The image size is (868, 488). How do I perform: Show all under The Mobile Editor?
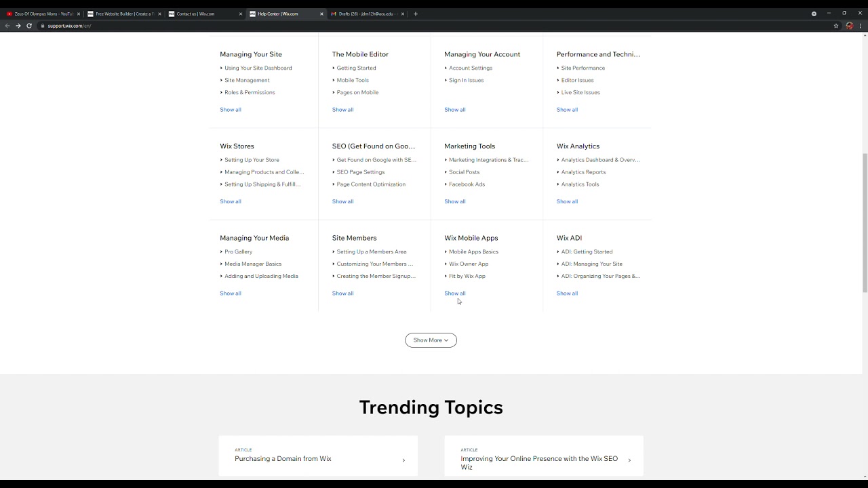pyautogui.click(x=342, y=110)
